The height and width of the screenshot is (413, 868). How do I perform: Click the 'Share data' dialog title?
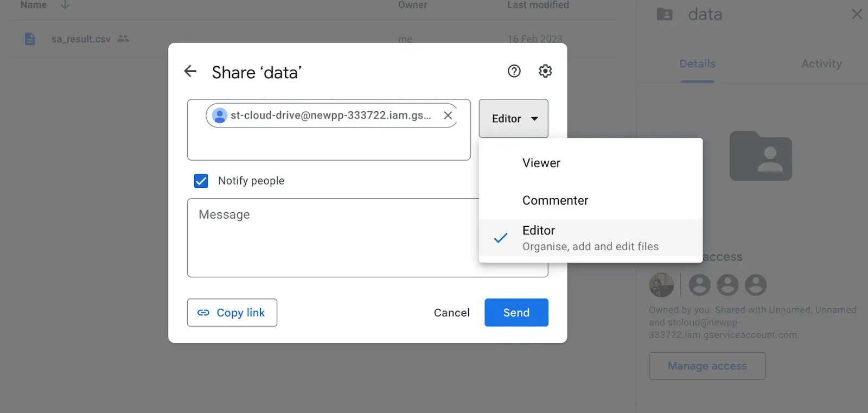257,72
